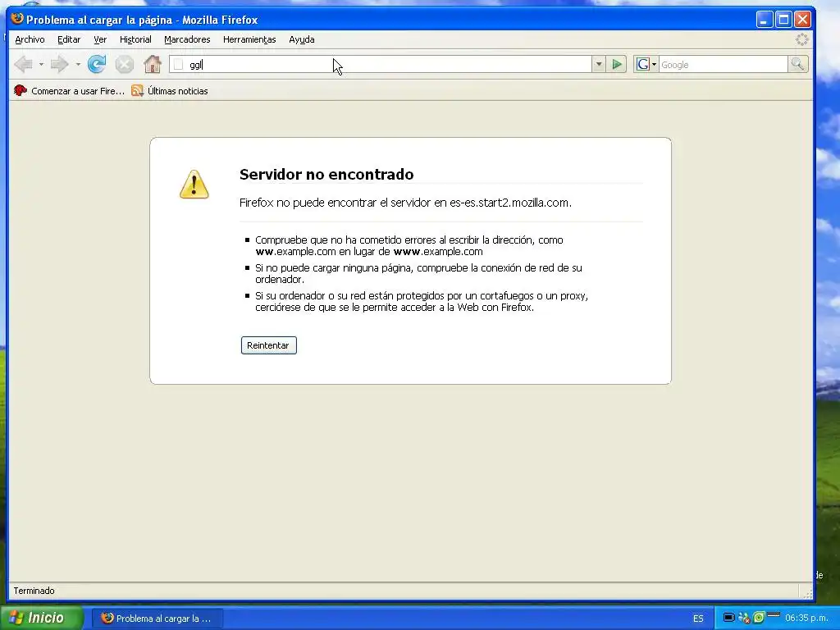The height and width of the screenshot is (630, 840).
Task: Open the Ayuda menu
Action: pos(302,39)
